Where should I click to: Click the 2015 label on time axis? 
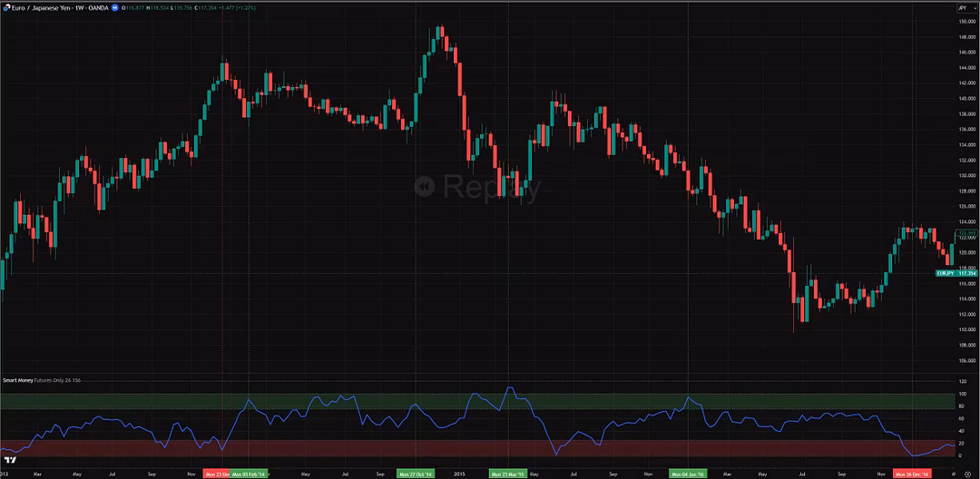pos(459,474)
